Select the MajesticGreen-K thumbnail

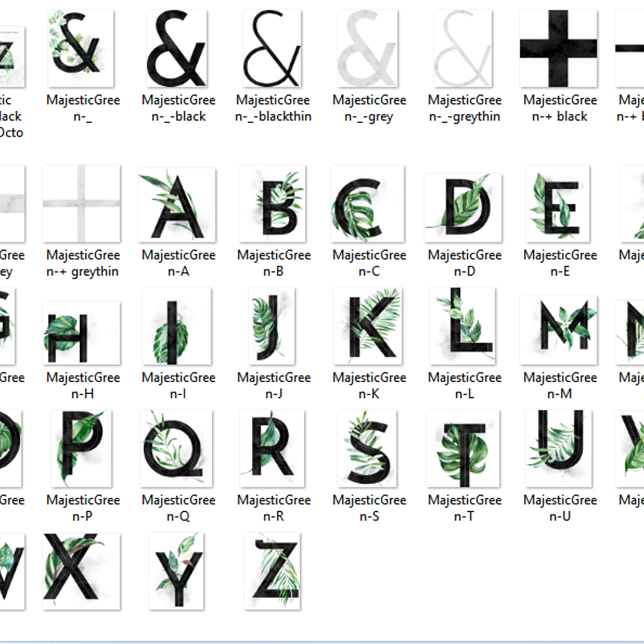[x=368, y=327]
